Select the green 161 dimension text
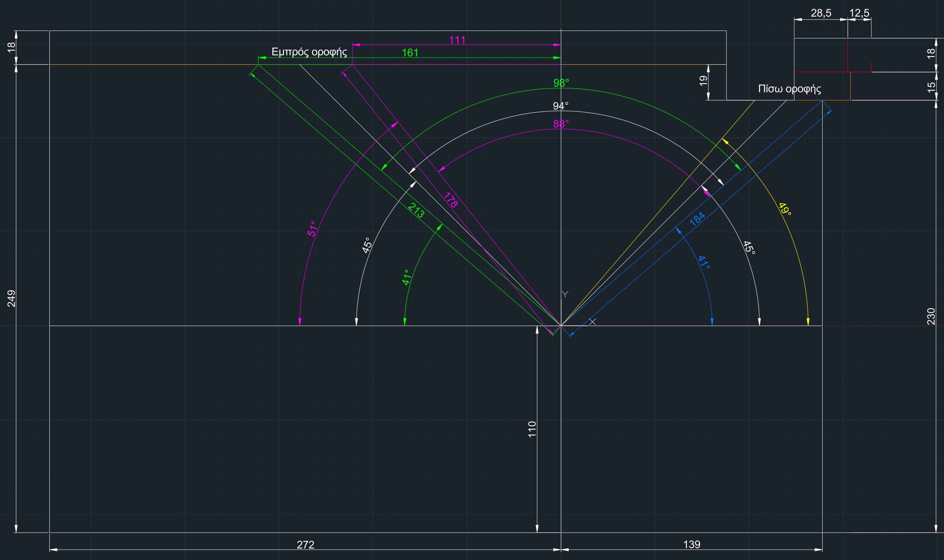The image size is (944, 560). coord(410,53)
